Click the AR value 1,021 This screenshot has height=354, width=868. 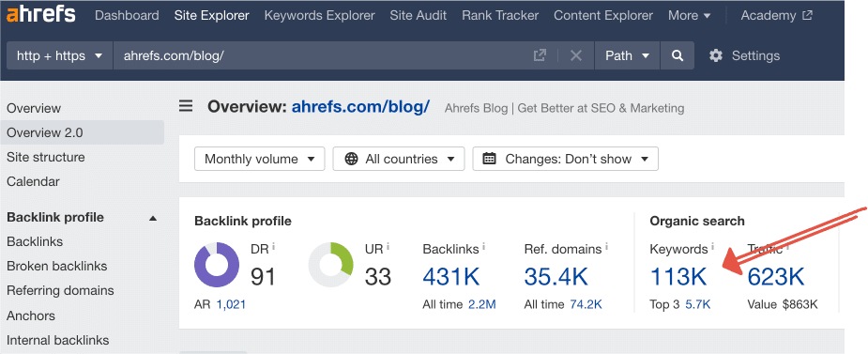231,304
